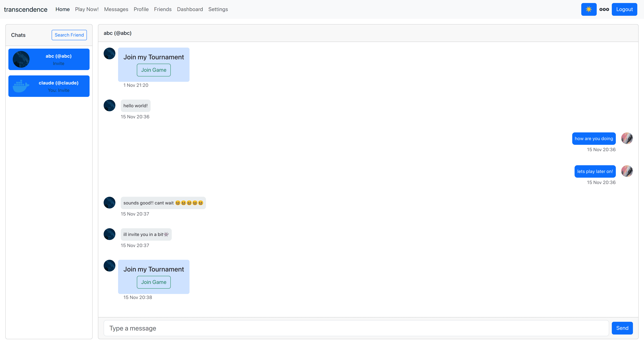The image size is (644, 362).
Task: Toggle the sun light/dark theme button
Action: [588, 9]
